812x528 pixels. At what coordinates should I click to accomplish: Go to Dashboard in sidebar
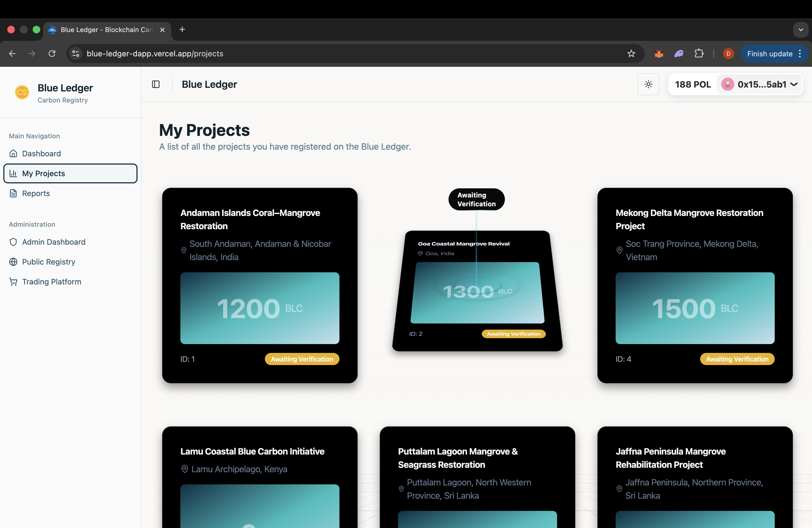pos(41,154)
